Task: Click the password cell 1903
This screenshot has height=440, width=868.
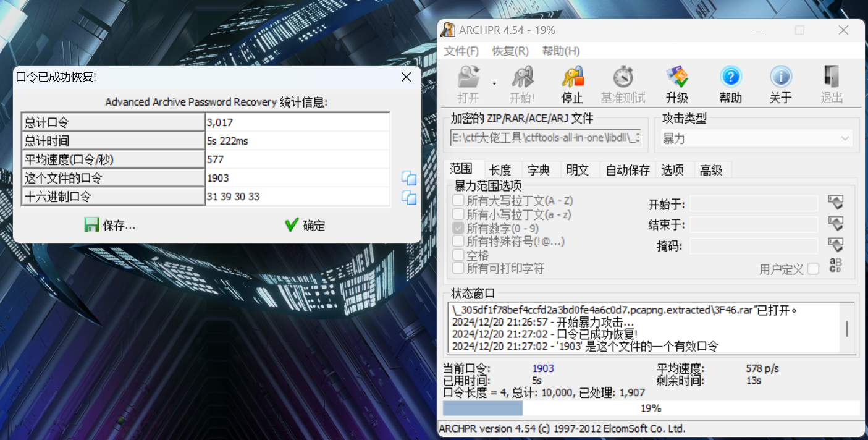Action: tap(298, 178)
